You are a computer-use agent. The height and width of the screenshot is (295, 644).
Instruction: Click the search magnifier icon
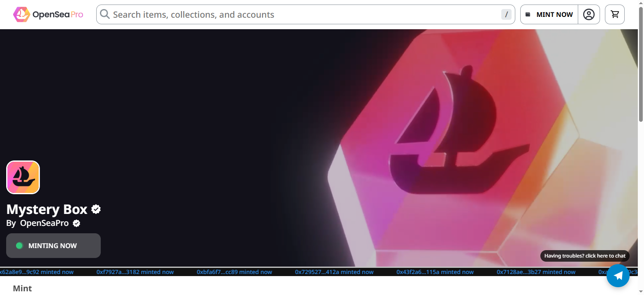(105, 14)
